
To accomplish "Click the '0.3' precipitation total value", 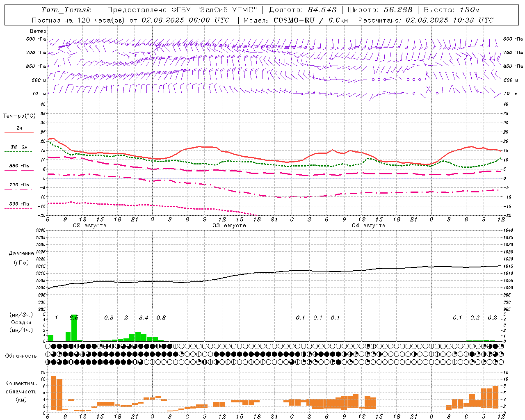I will (x=109, y=317).
